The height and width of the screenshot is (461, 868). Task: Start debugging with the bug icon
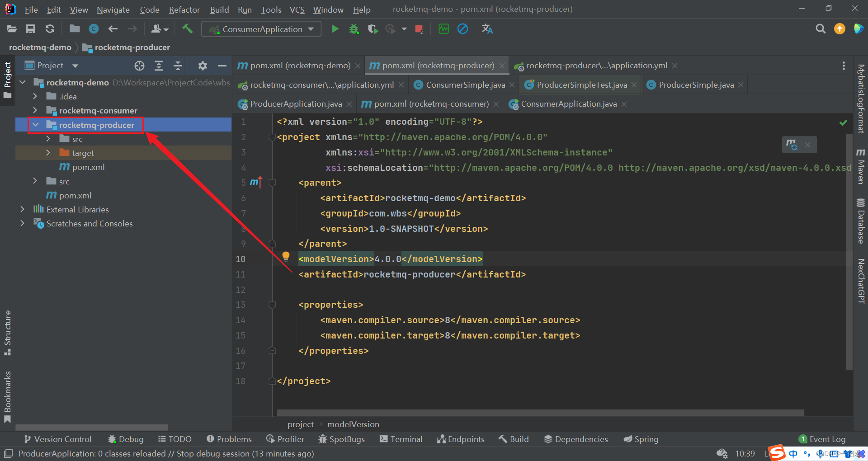click(354, 29)
